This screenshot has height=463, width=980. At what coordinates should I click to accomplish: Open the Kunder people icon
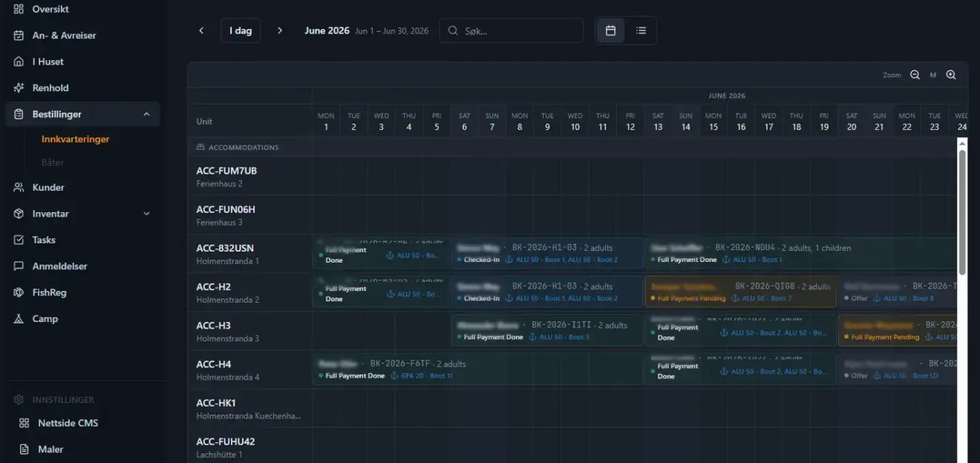19,188
